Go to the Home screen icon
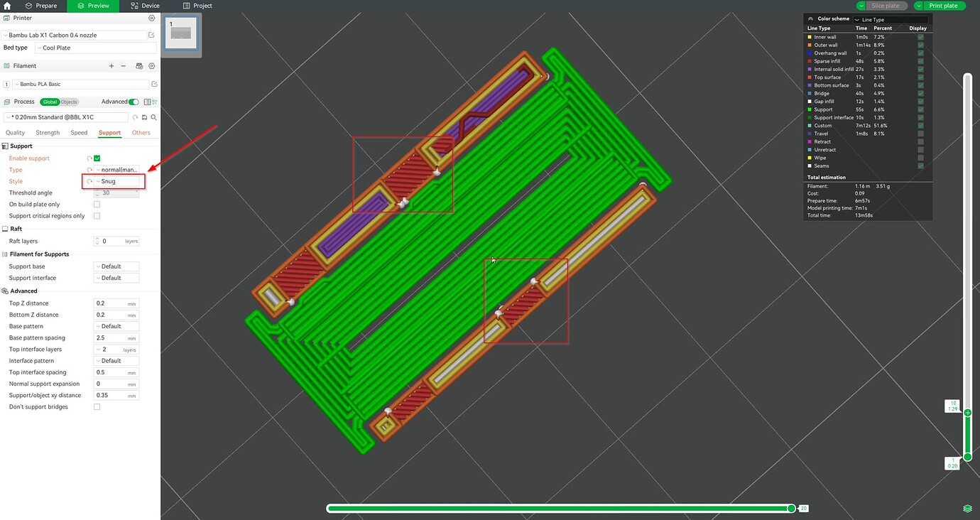This screenshot has height=520, width=980. pos(7,6)
